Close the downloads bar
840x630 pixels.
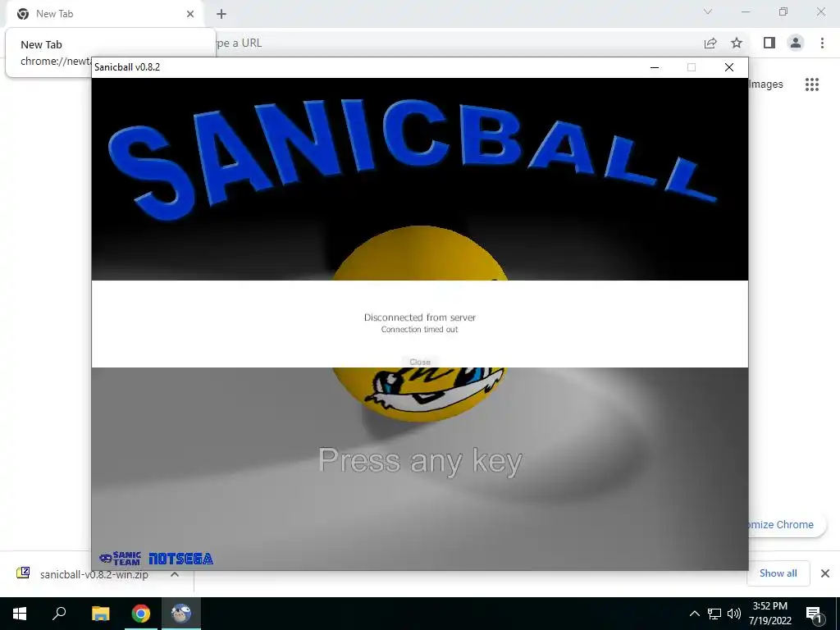point(825,573)
